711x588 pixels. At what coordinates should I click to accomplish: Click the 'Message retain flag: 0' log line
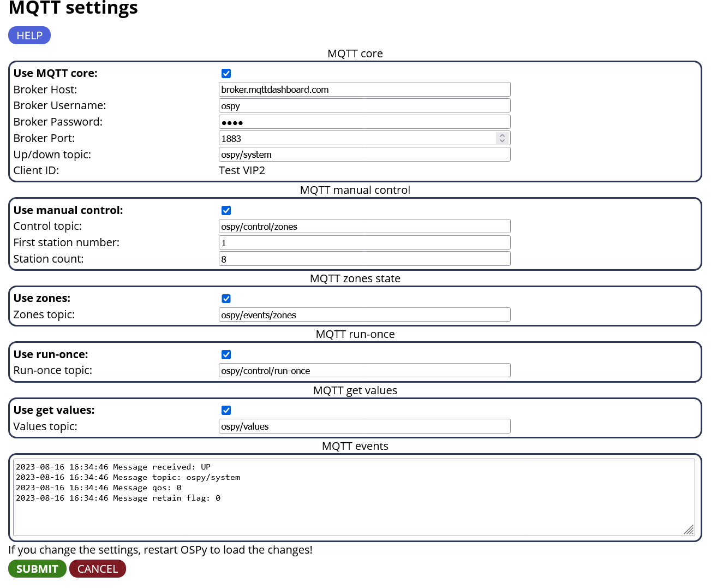pos(118,498)
